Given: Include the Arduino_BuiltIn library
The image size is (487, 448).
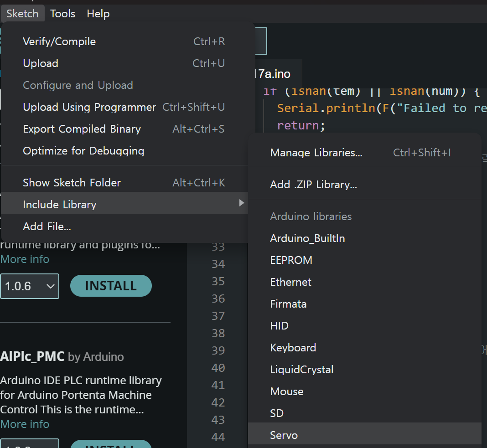Looking at the screenshot, I should 365,238.
